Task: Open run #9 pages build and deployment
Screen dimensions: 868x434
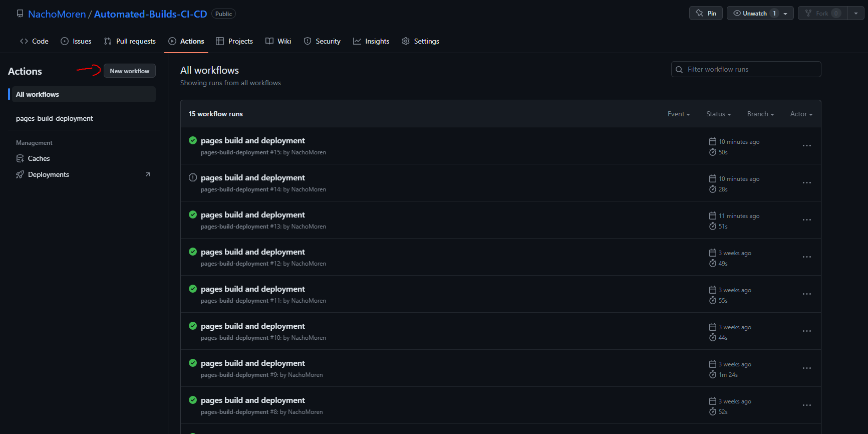Action: (x=252, y=363)
